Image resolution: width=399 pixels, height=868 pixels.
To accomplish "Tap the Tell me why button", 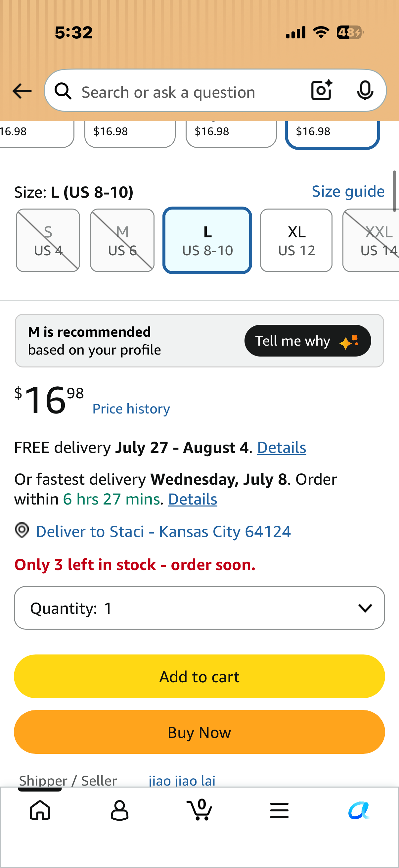I will (308, 341).
